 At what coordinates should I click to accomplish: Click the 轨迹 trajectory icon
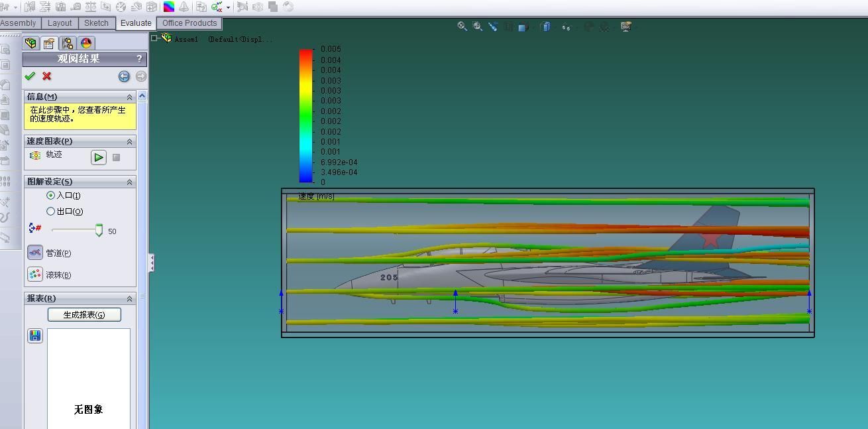click(x=35, y=155)
